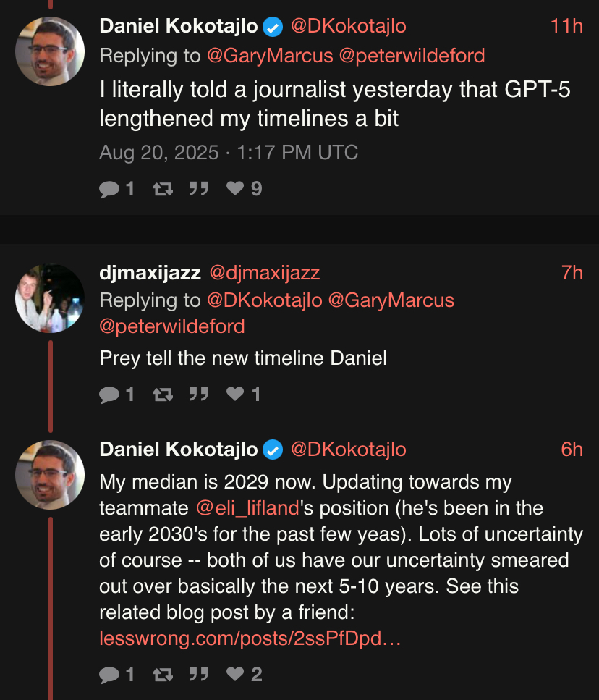
Task: Like djmaxijazz's 'Prey tell' tweet
Action: [x=235, y=394]
